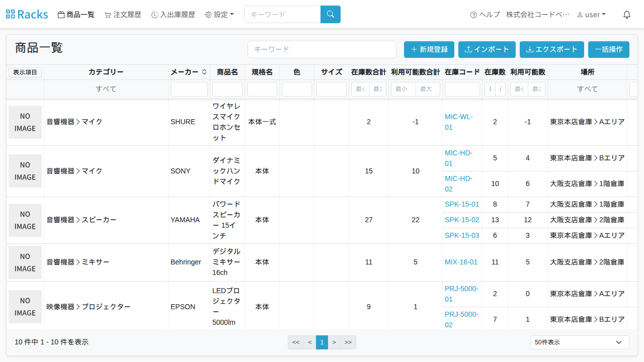This screenshot has height=362, width=644.
Task: Click the EPSON row NO IMAGE thumbnail
Action: [x=25, y=307]
